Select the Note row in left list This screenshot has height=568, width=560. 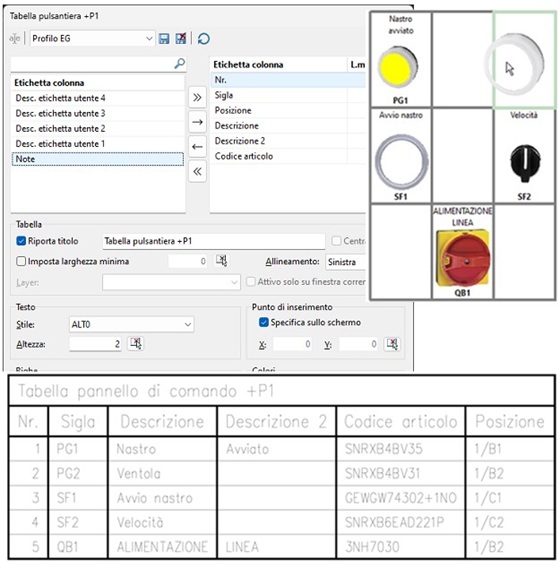click(98, 159)
